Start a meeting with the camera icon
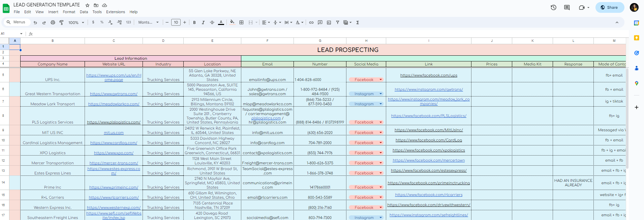Viewport: 644px width, 220px height. point(582,7)
